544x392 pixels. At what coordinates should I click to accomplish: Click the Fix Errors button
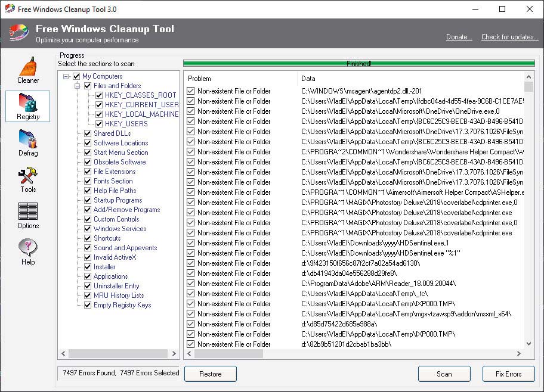[508, 374]
